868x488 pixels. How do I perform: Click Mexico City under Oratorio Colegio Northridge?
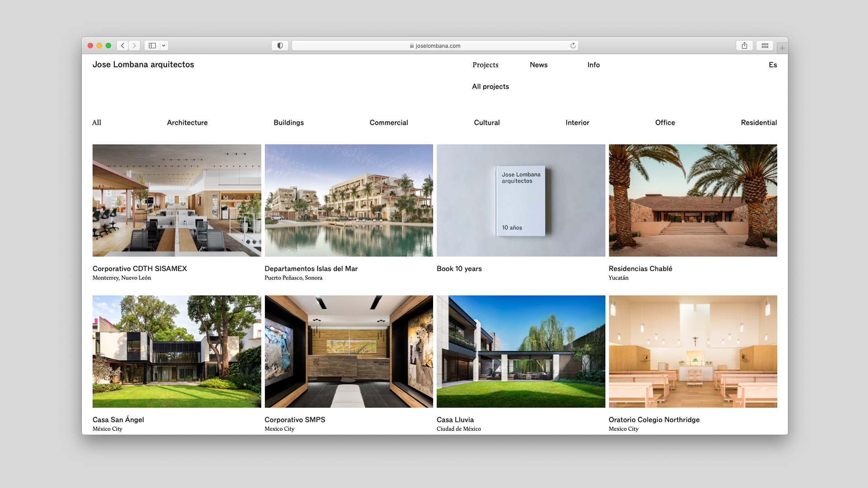coord(623,429)
